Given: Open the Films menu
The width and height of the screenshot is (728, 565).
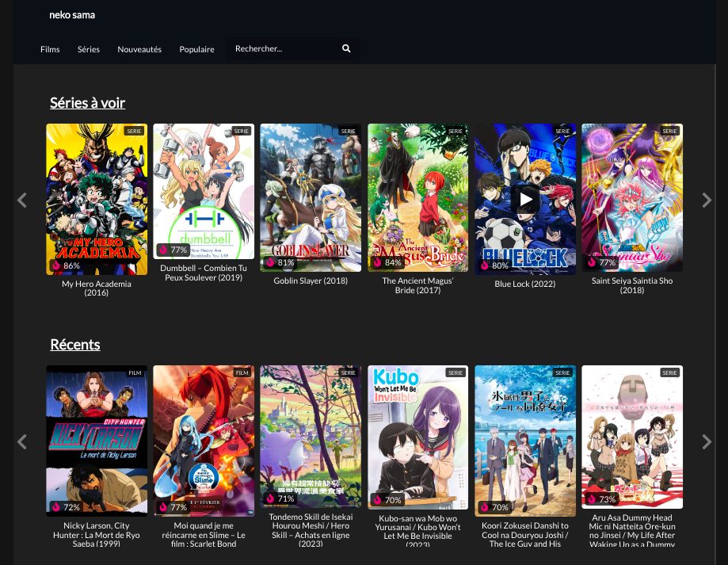Looking at the screenshot, I should (50, 49).
